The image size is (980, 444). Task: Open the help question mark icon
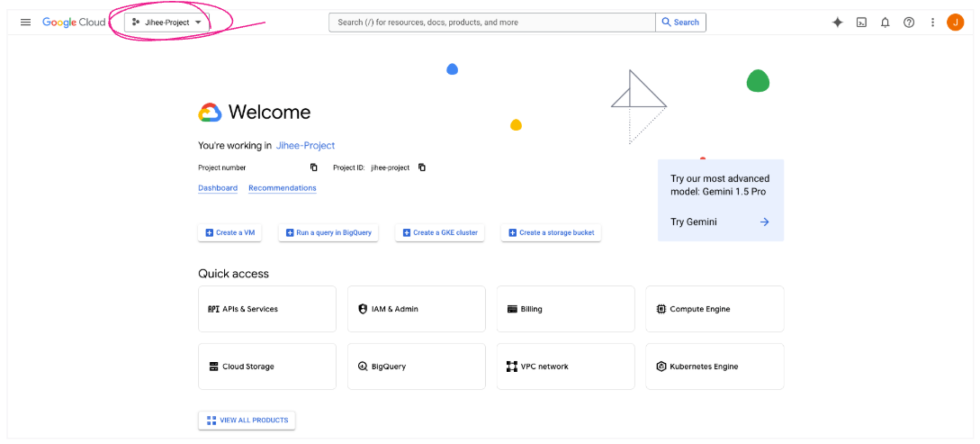point(909,23)
